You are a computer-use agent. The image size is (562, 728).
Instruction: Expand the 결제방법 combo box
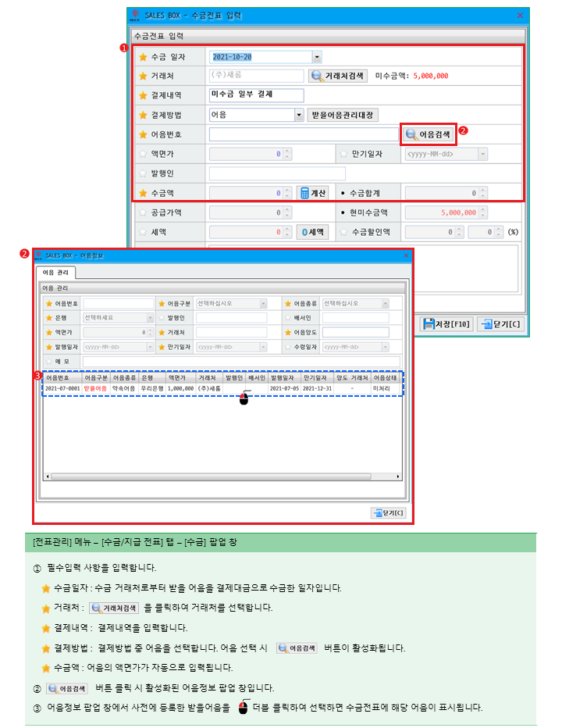point(298,115)
